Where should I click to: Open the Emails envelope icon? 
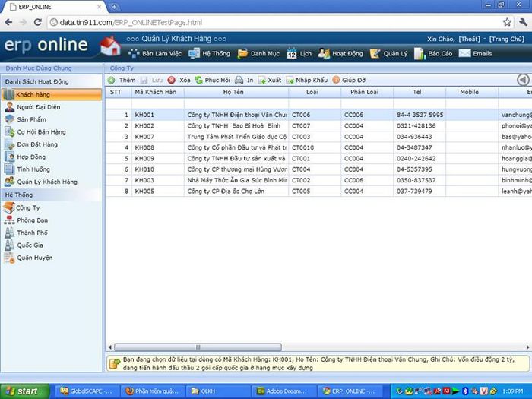[x=464, y=53]
